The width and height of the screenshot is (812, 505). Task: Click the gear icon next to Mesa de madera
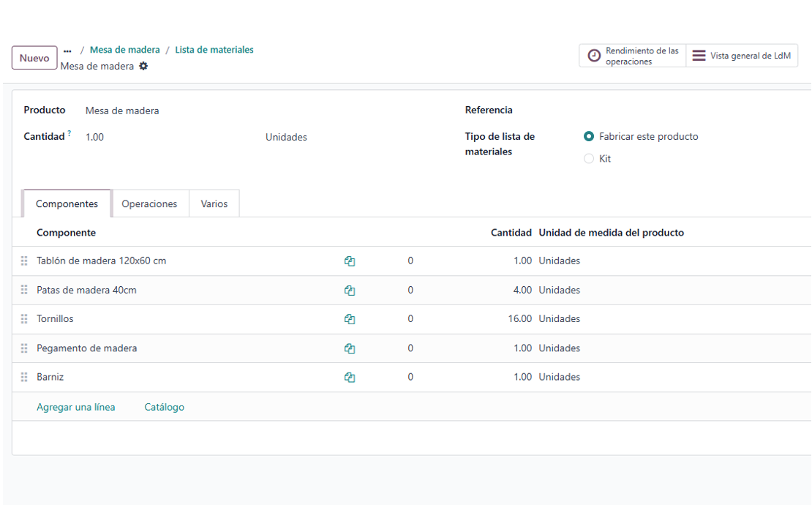click(143, 66)
